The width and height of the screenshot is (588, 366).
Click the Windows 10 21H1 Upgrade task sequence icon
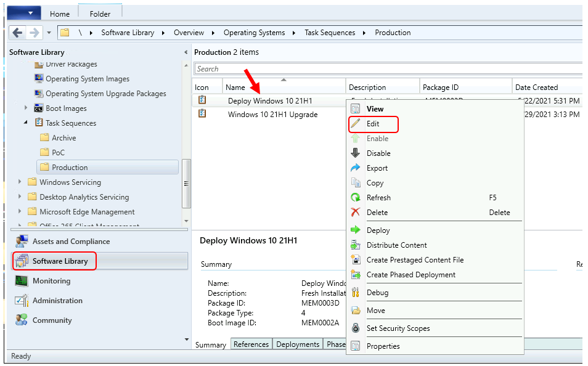coord(202,113)
